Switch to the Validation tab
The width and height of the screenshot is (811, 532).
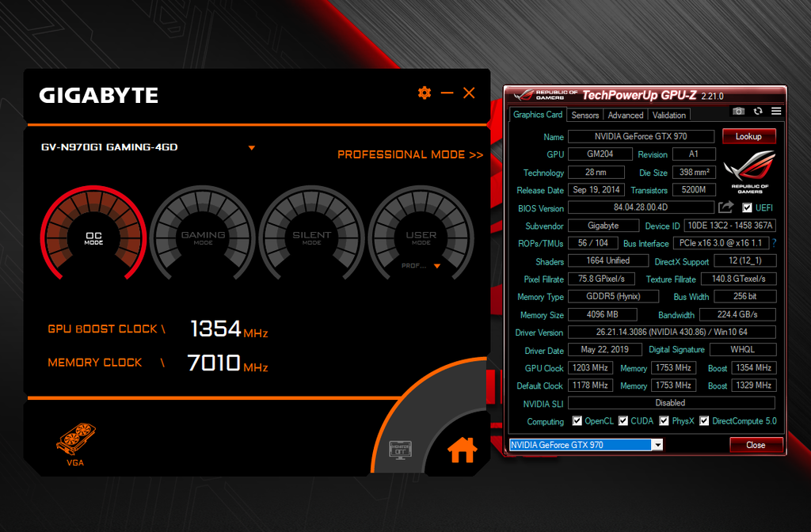(668, 116)
